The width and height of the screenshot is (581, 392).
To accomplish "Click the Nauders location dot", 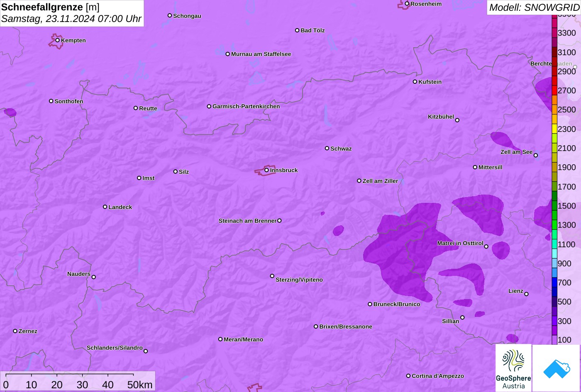I will [94, 277].
